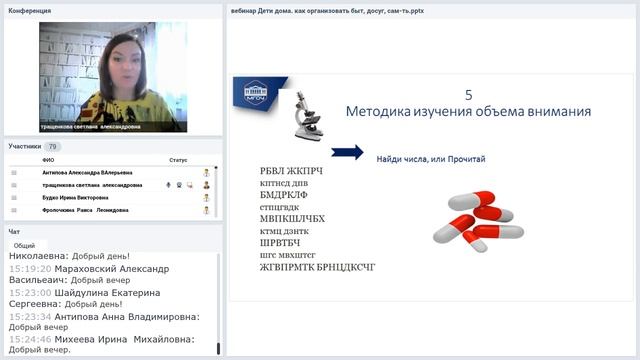This screenshot has width=640, height=360.
Task: Click user avatar icon for Будко Ирина
Action: coord(207,198)
